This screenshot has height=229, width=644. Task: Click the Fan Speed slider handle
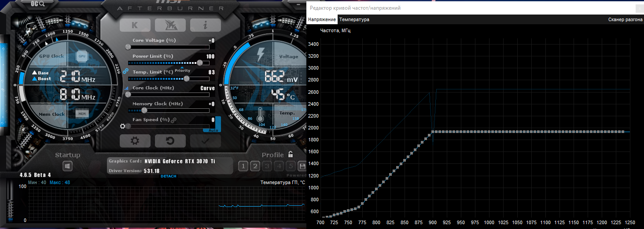coord(129,126)
